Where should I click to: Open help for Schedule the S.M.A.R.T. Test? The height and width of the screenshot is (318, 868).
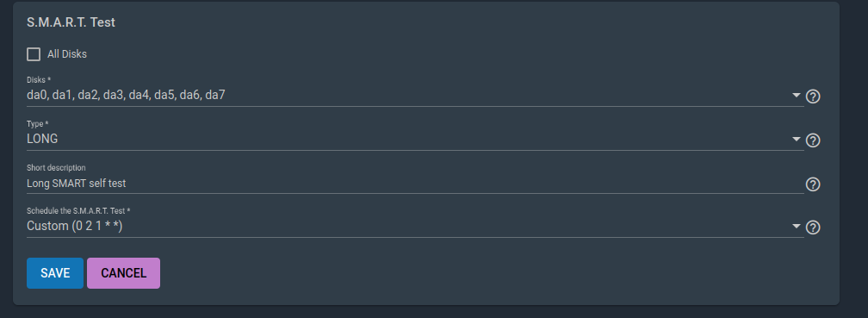(x=813, y=228)
